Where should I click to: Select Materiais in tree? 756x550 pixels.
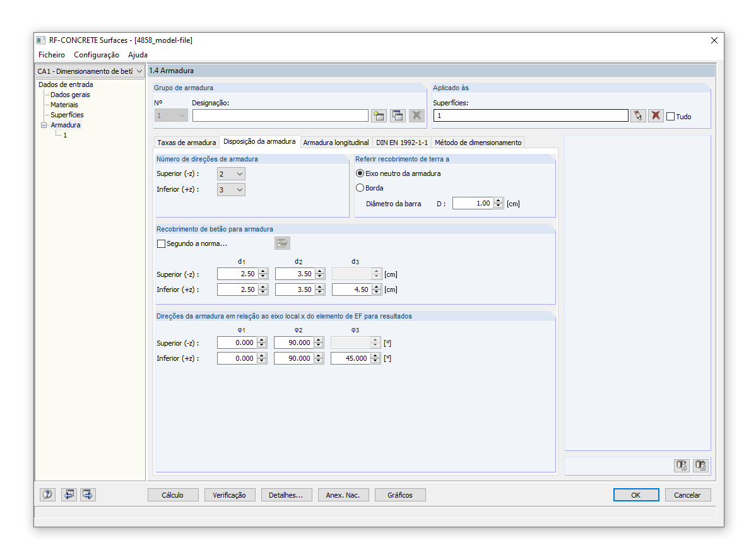coord(64,105)
